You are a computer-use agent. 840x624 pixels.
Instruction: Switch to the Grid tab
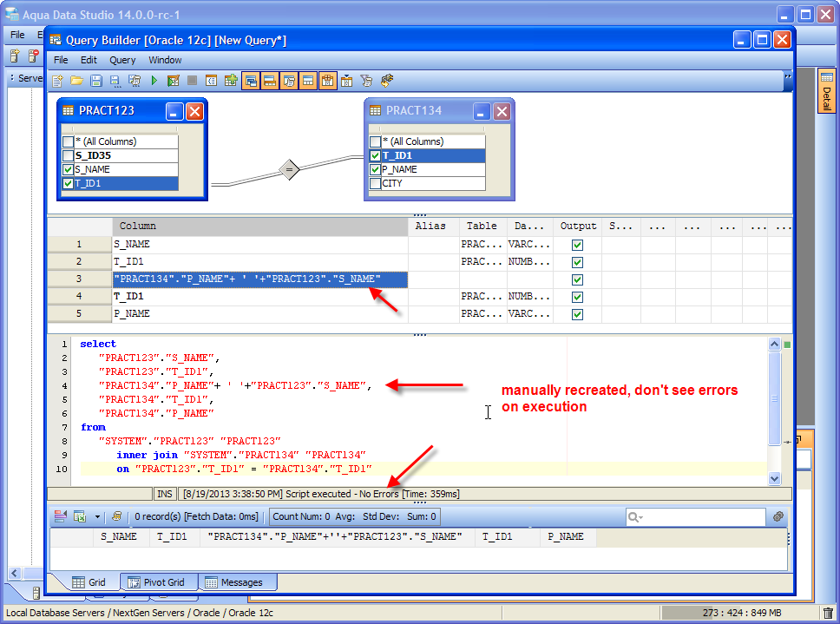89,582
